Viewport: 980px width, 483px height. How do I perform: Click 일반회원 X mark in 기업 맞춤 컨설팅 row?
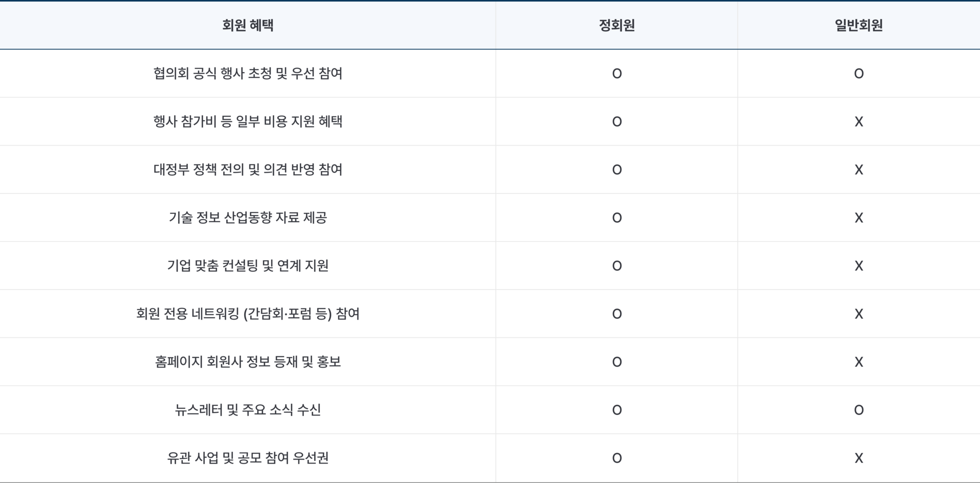858,266
